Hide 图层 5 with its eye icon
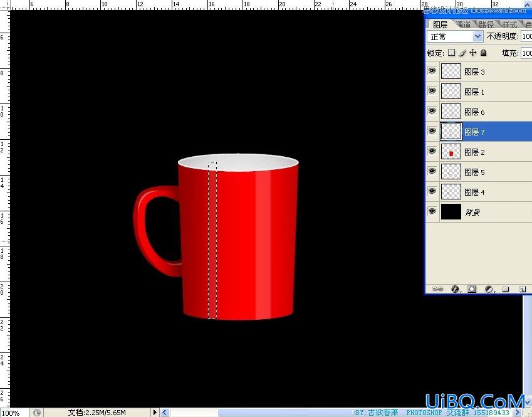The width and height of the screenshot is (532, 417). pos(432,171)
